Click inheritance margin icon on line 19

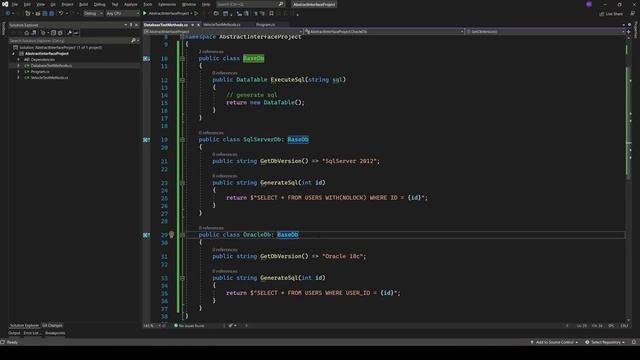(x=146, y=140)
